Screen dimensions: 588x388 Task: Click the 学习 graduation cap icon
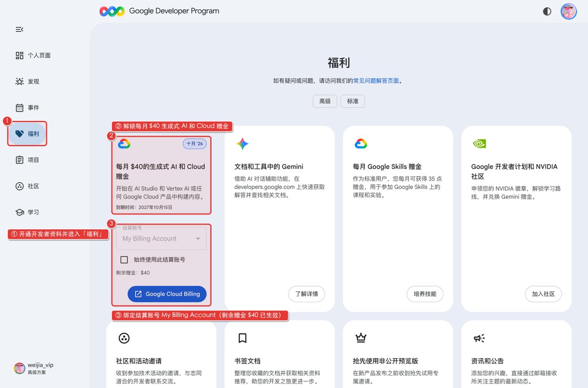20,212
